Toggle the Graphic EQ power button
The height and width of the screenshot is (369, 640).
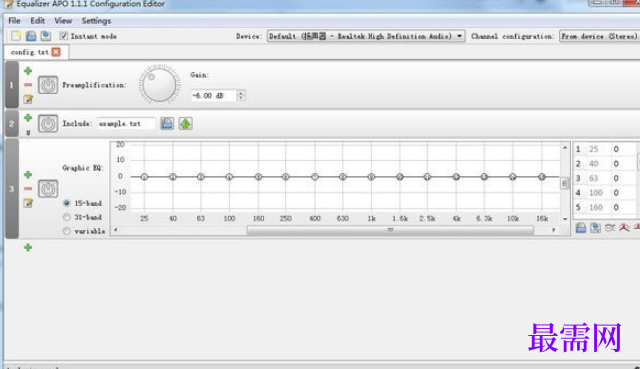pyautogui.click(x=48, y=189)
